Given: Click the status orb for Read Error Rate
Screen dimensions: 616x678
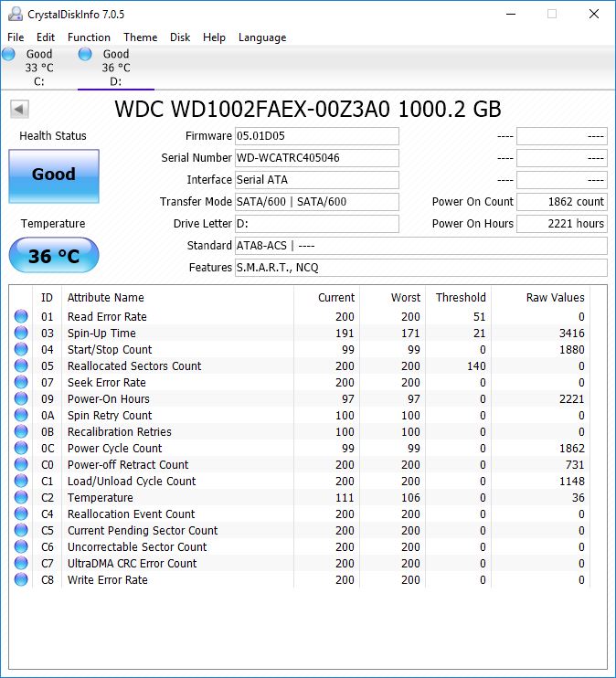Looking at the screenshot, I should [21, 316].
